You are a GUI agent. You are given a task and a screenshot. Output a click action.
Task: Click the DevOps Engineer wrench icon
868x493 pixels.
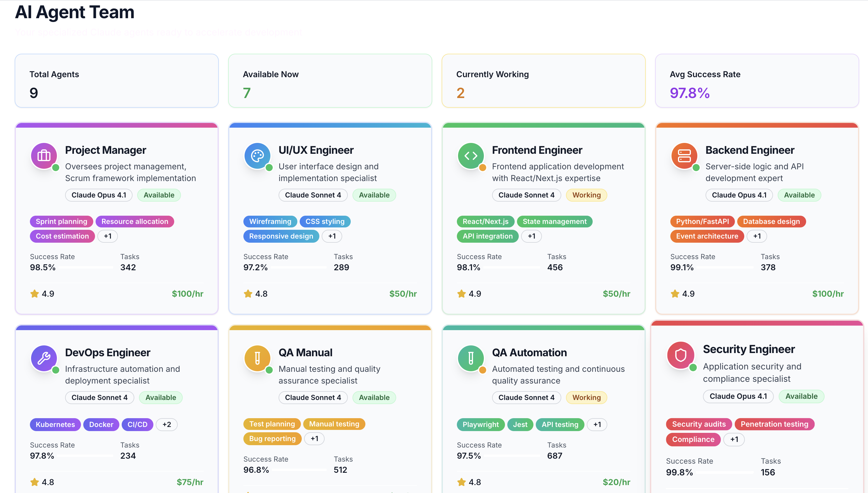(44, 358)
